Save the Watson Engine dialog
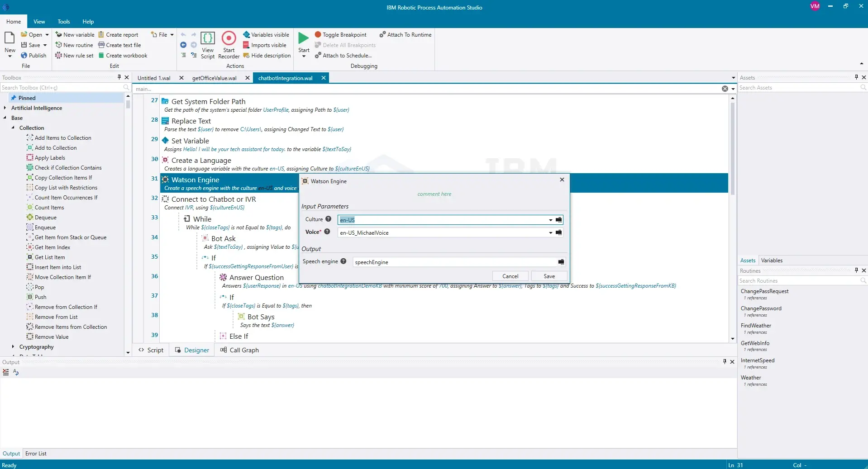This screenshot has height=469, width=868. click(x=549, y=276)
